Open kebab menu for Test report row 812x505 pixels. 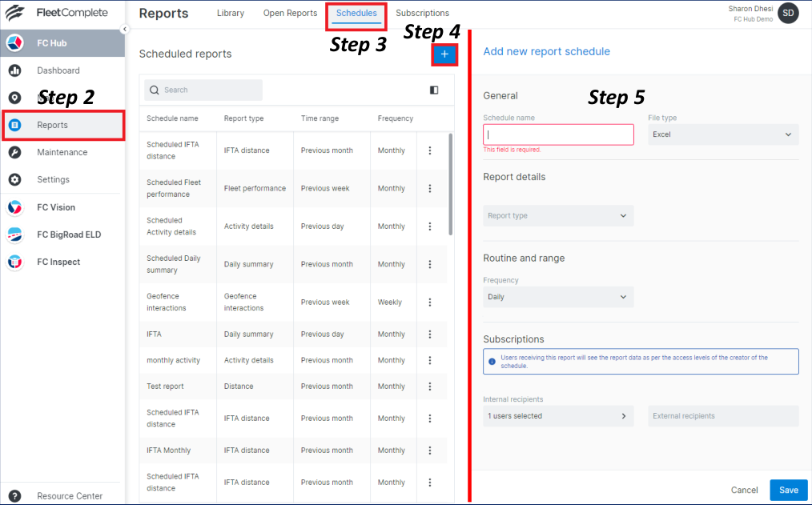click(x=430, y=387)
